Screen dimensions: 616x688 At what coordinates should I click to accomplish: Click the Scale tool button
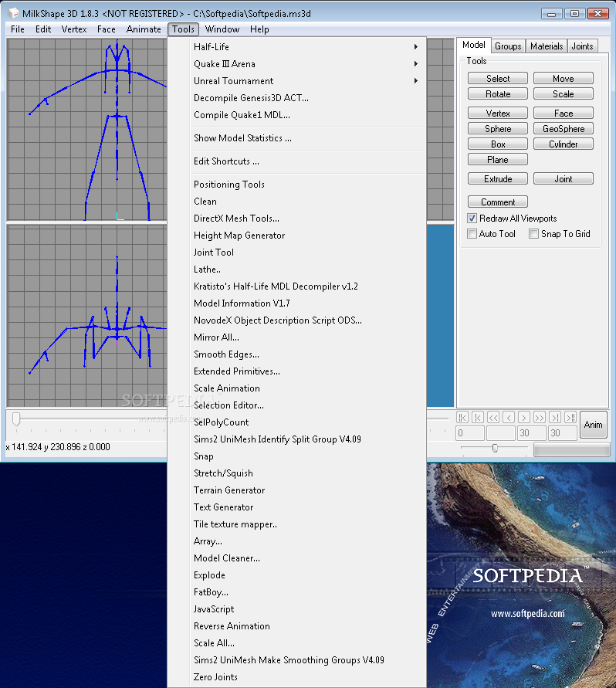[x=564, y=93]
